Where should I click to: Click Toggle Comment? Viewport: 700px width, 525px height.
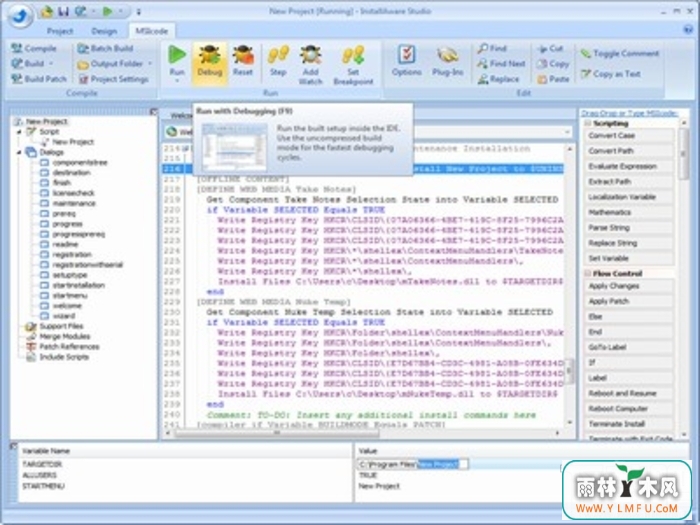click(620, 54)
